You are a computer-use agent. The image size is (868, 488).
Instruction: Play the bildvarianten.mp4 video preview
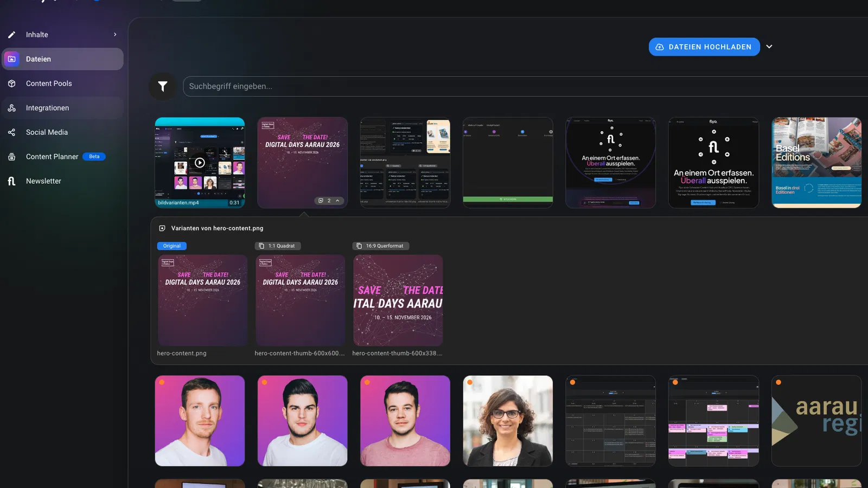200,163
